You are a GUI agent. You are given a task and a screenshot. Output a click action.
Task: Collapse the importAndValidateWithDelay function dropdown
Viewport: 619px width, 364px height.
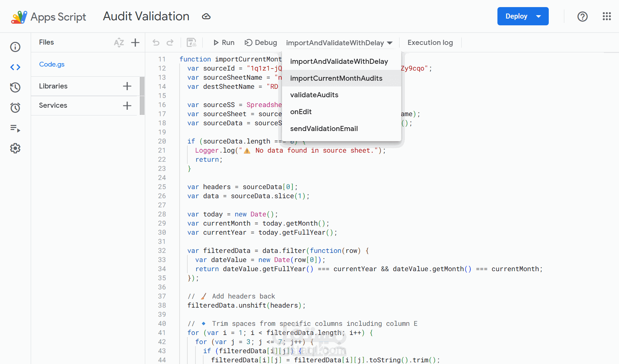click(x=339, y=43)
